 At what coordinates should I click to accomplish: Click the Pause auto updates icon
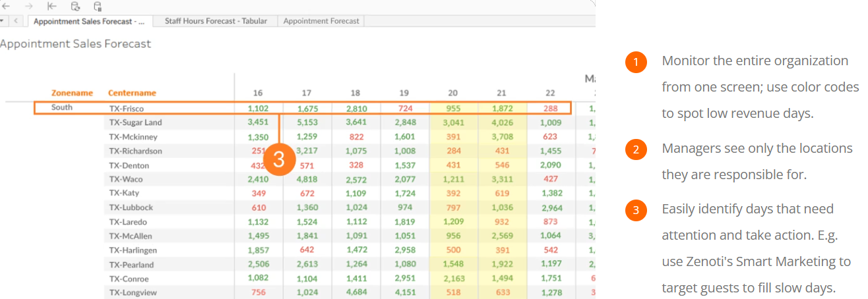tap(98, 7)
